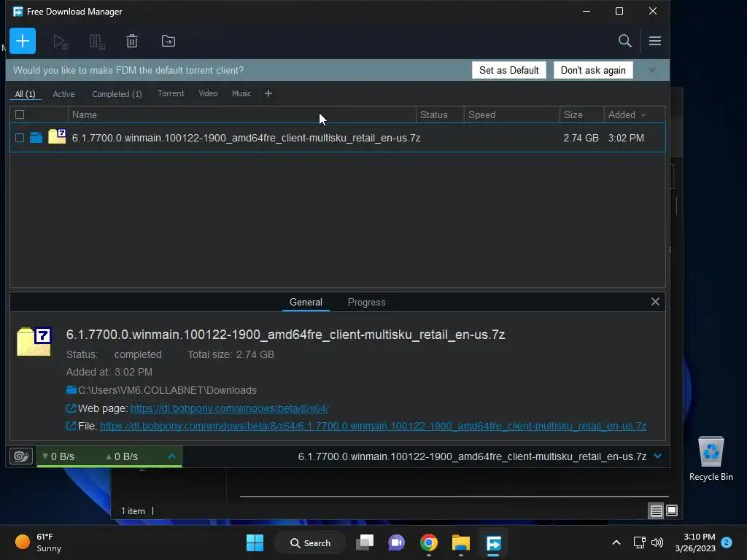747x560 pixels.
Task: Click the external link icon beside File
Action: point(71,426)
